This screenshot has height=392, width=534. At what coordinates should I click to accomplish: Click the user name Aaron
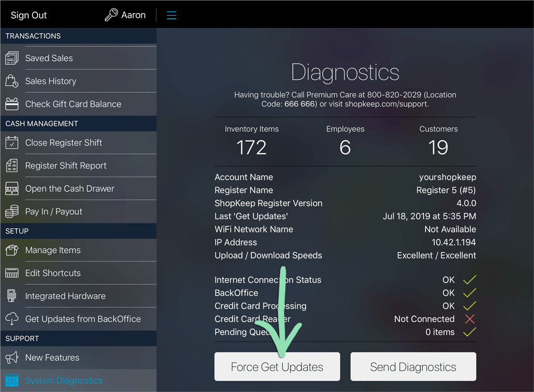pyautogui.click(x=133, y=15)
